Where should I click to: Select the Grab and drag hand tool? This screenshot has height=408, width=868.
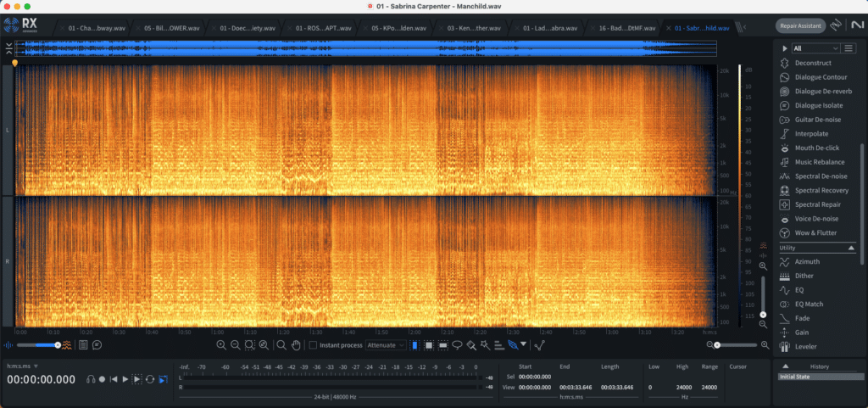point(296,345)
